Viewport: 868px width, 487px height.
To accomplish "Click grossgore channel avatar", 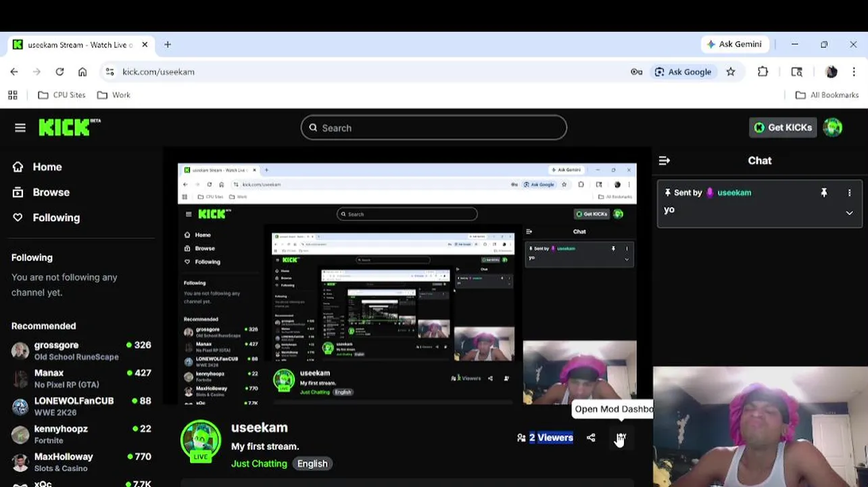I will (20, 351).
